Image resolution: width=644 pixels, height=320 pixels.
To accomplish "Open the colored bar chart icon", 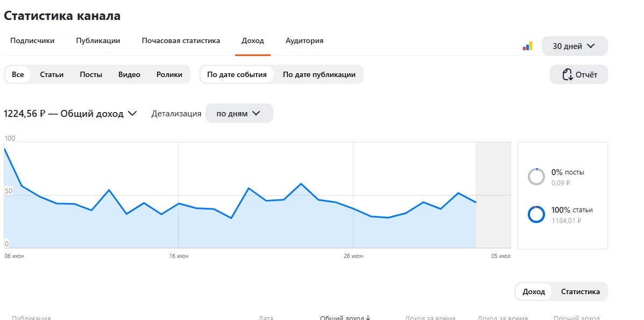I will 527,46.
